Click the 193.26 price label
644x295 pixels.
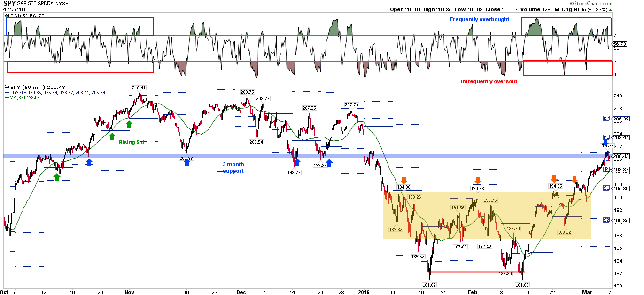(414, 197)
